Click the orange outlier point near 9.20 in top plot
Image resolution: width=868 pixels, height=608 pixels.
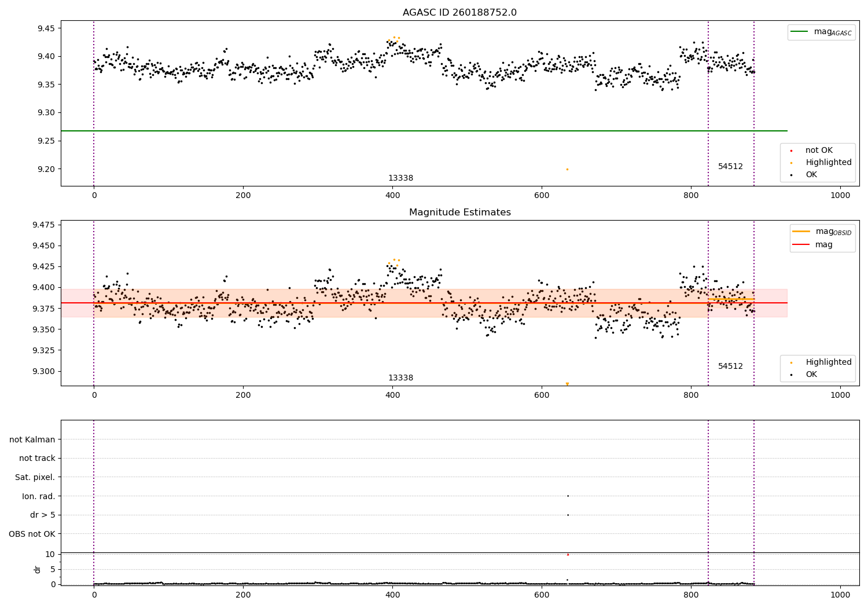[567, 169]
